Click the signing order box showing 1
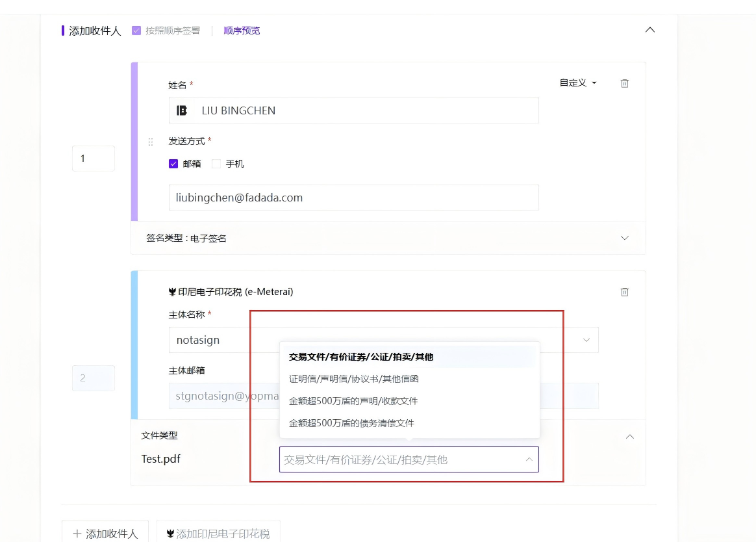The height and width of the screenshot is (542, 756). click(94, 159)
